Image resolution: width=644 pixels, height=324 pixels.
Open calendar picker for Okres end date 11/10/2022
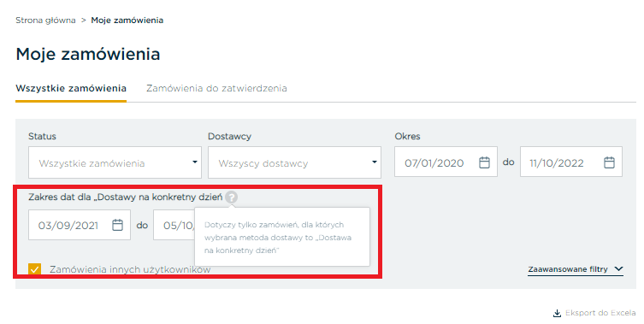(609, 162)
